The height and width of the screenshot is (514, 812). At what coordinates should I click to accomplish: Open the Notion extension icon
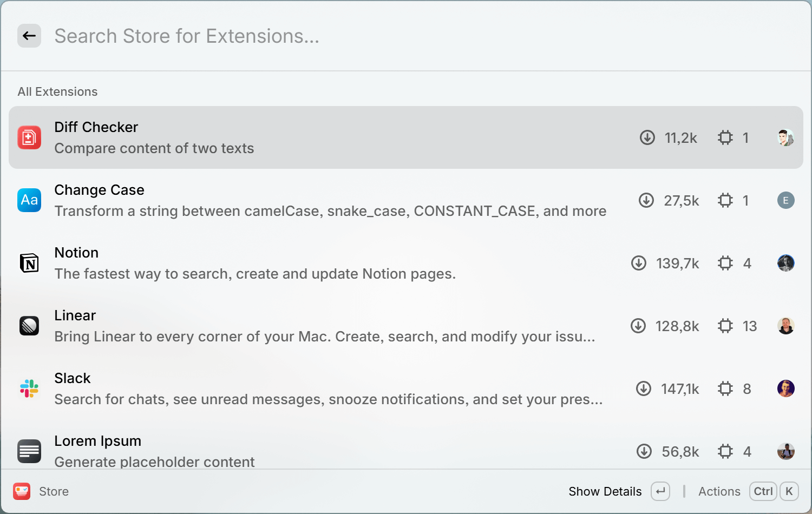point(29,263)
